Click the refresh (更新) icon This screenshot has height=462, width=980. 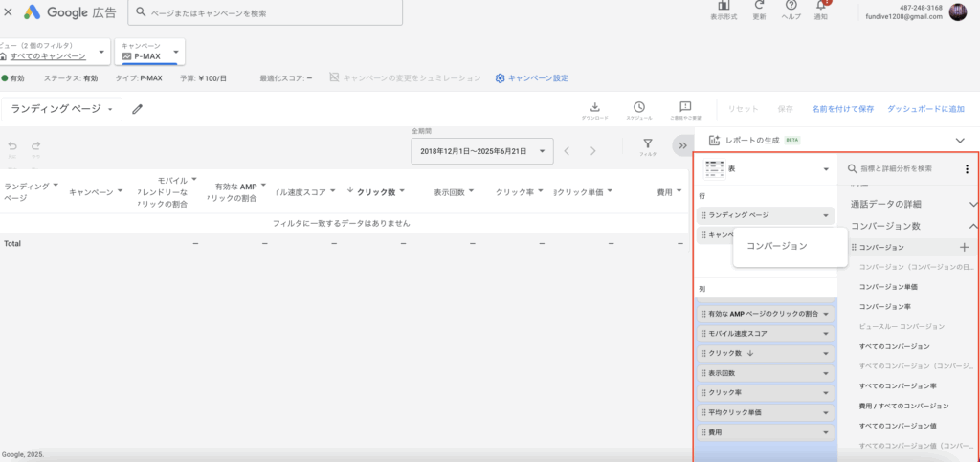click(x=759, y=7)
